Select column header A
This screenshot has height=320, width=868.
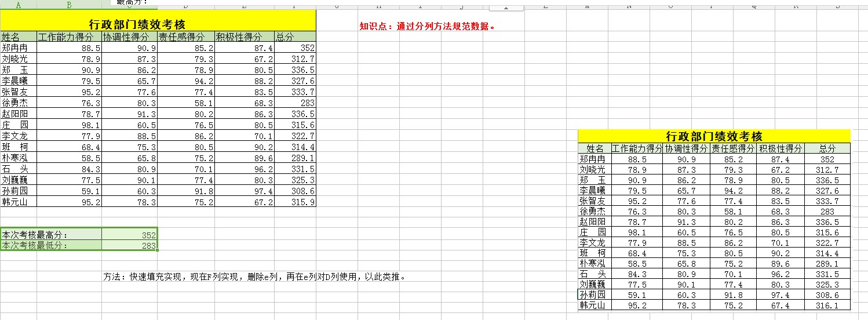coord(18,5)
